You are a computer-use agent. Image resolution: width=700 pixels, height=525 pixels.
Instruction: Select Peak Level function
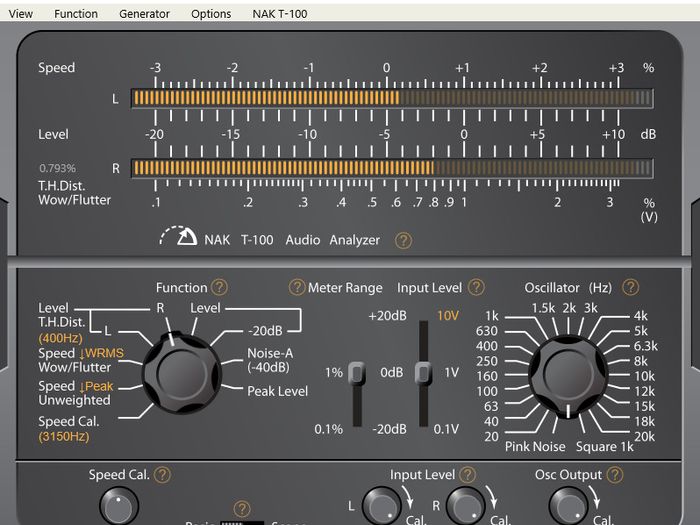277,392
